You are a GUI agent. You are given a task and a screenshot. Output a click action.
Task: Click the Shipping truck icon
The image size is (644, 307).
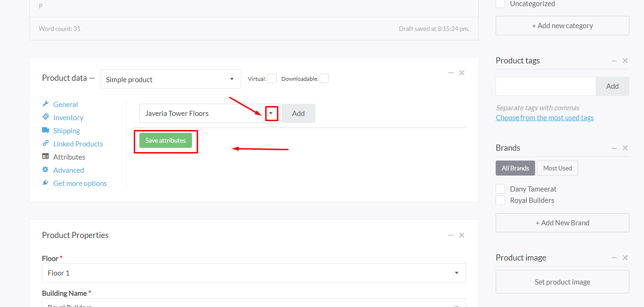point(46,130)
